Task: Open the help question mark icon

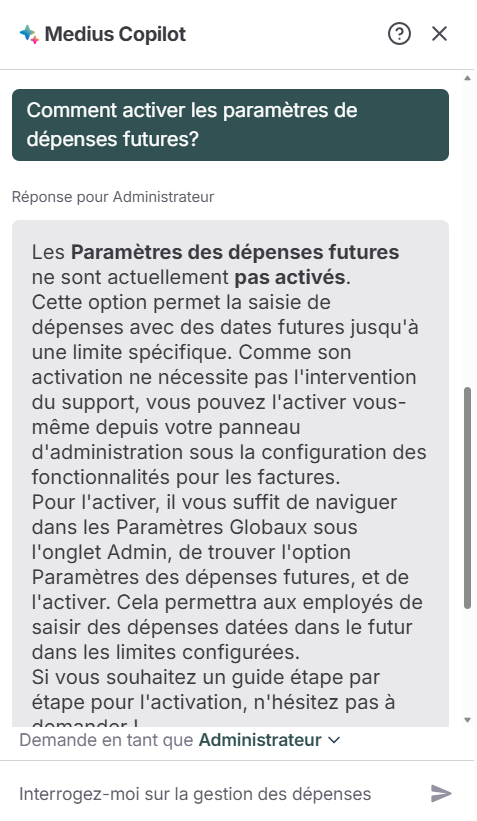Action: (399, 34)
